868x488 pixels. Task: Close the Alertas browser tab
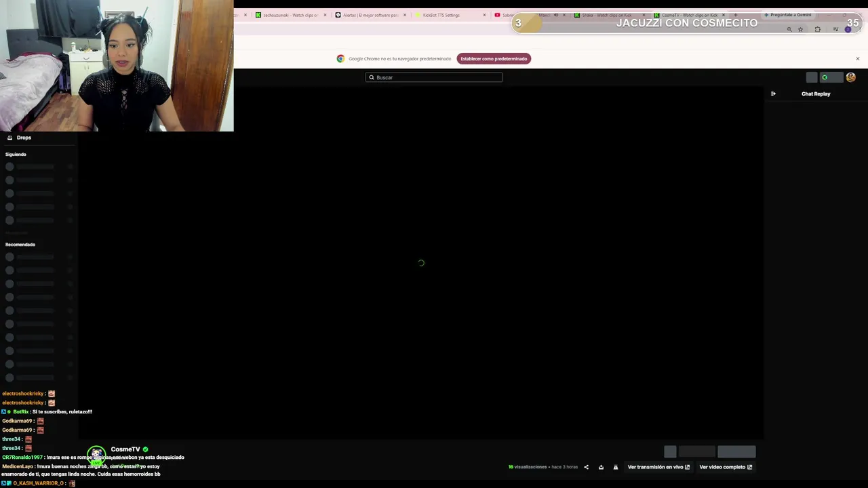[405, 15]
